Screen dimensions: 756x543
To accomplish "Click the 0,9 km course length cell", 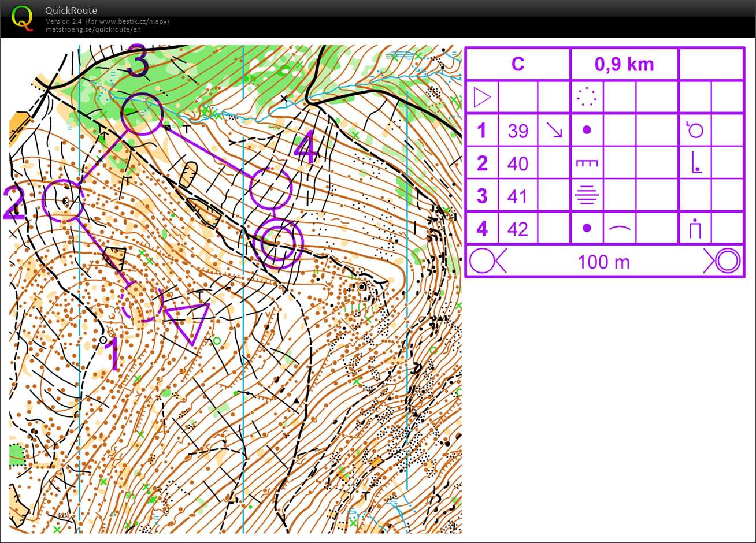I will (624, 64).
